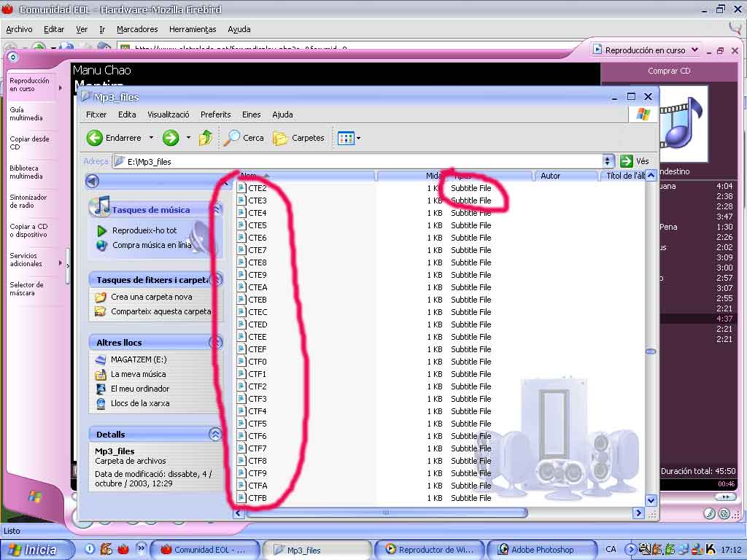Image resolution: width=747 pixels, height=560 pixels.
Task: Select the CTF0 file icon
Action: click(x=241, y=362)
